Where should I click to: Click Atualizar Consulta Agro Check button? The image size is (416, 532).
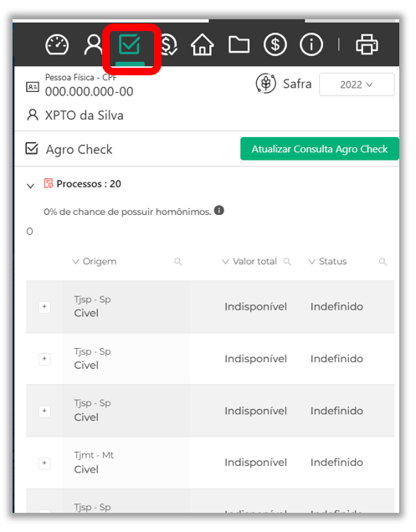tap(319, 149)
